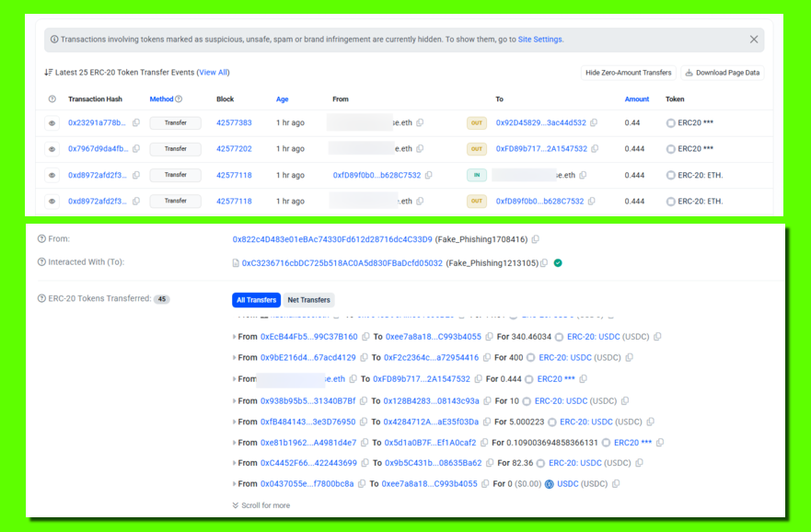Click the Fake_Phishing1708416 label

click(x=481, y=239)
